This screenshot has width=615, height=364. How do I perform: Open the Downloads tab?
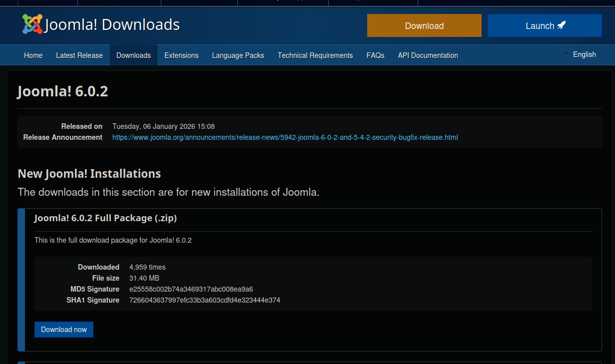click(133, 55)
